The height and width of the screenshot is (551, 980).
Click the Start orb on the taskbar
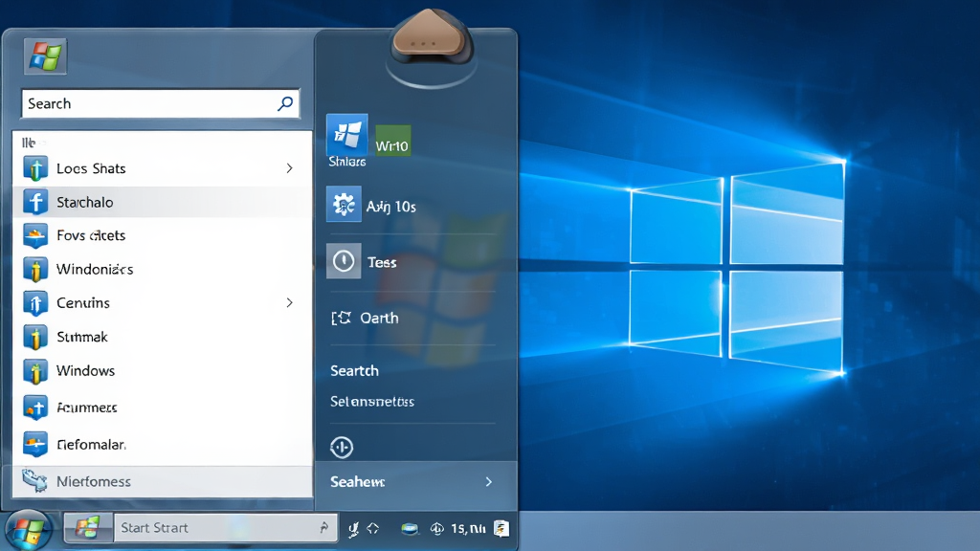[29, 530]
